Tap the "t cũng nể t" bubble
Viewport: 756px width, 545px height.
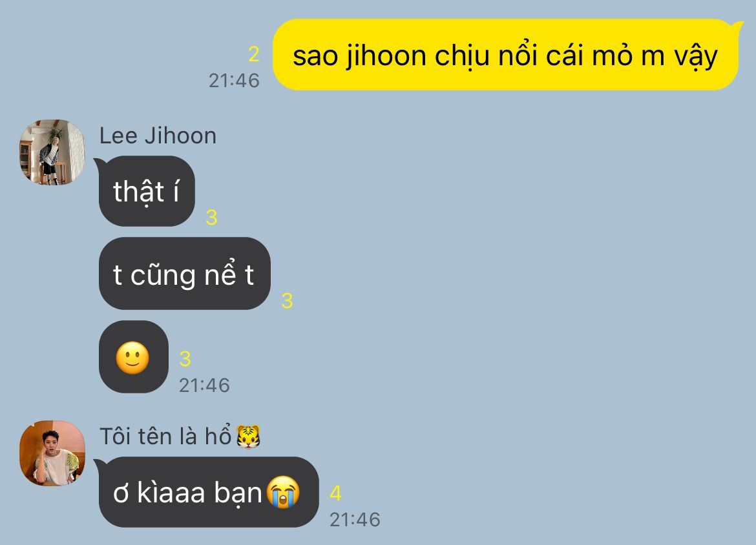(185, 274)
